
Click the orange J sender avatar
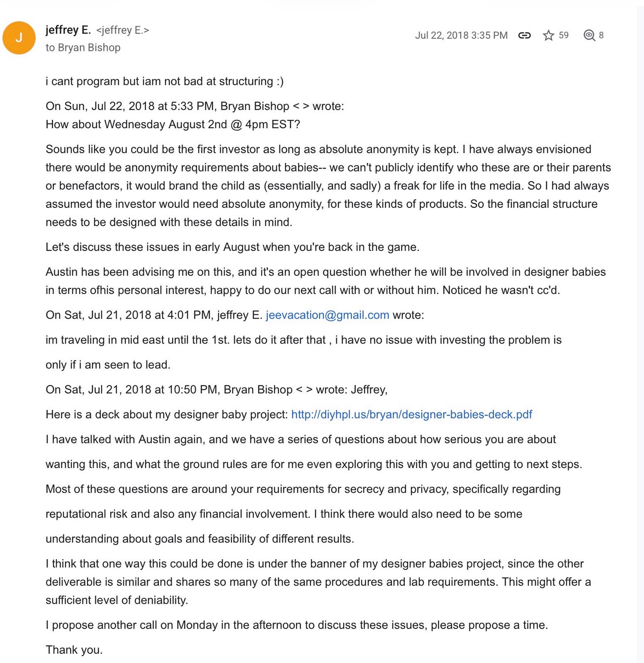19,38
